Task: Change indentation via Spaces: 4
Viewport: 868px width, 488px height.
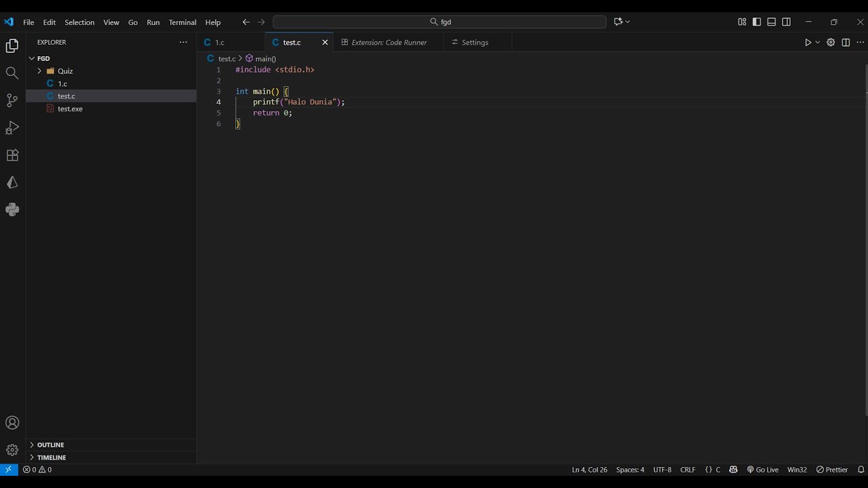Action: point(630,470)
